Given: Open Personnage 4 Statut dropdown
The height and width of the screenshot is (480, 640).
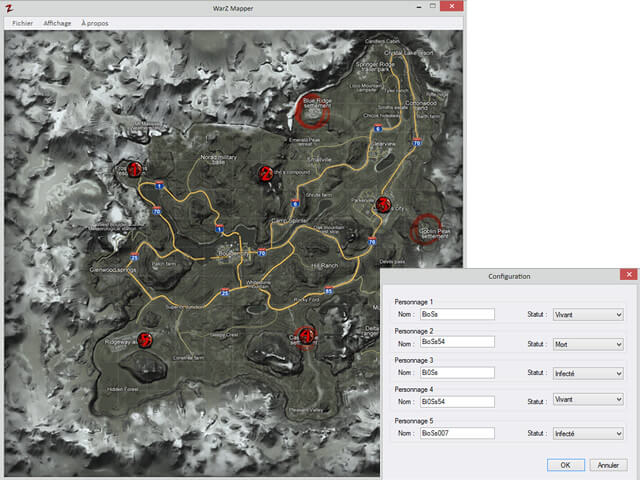Looking at the screenshot, I should pos(588,400).
